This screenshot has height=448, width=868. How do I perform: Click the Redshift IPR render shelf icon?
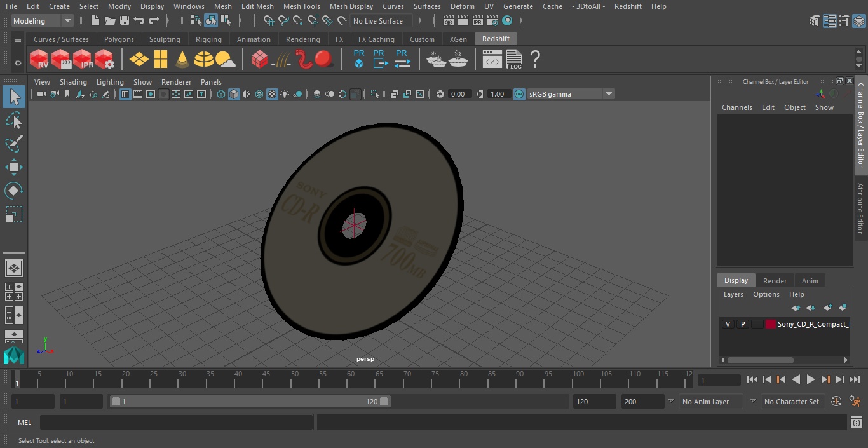83,60
